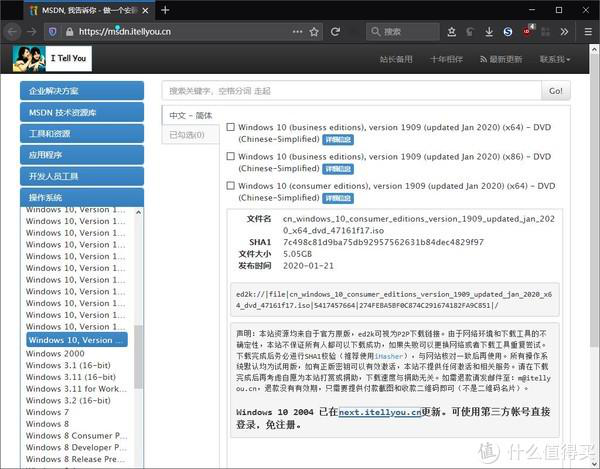Expand the 联系我 dropdown menu
This screenshot has height=469, width=600.
click(x=555, y=59)
